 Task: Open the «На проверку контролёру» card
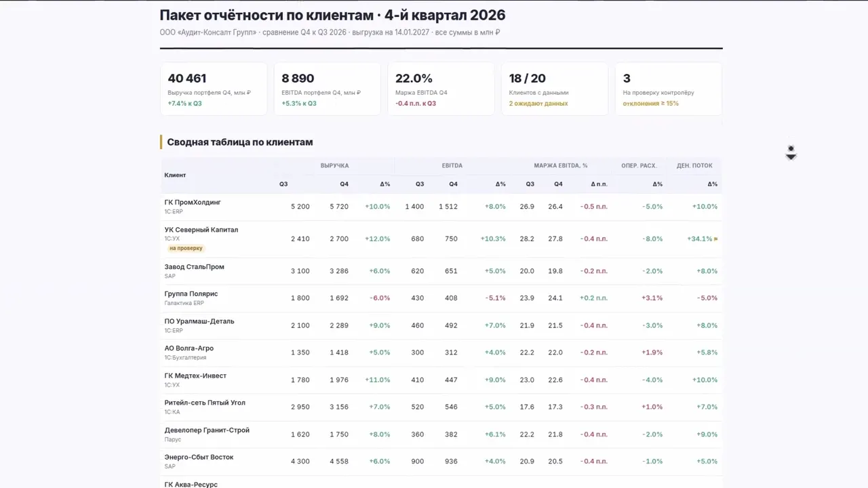[669, 89]
